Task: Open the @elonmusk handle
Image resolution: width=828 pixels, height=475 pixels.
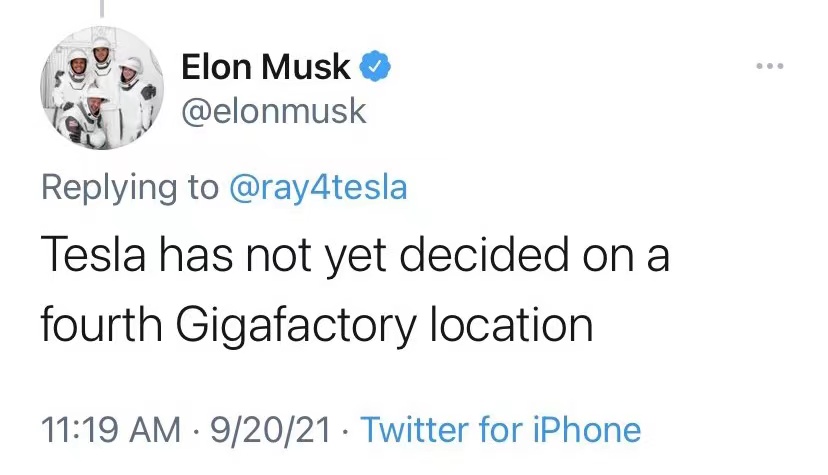Action: [x=274, y=111]
